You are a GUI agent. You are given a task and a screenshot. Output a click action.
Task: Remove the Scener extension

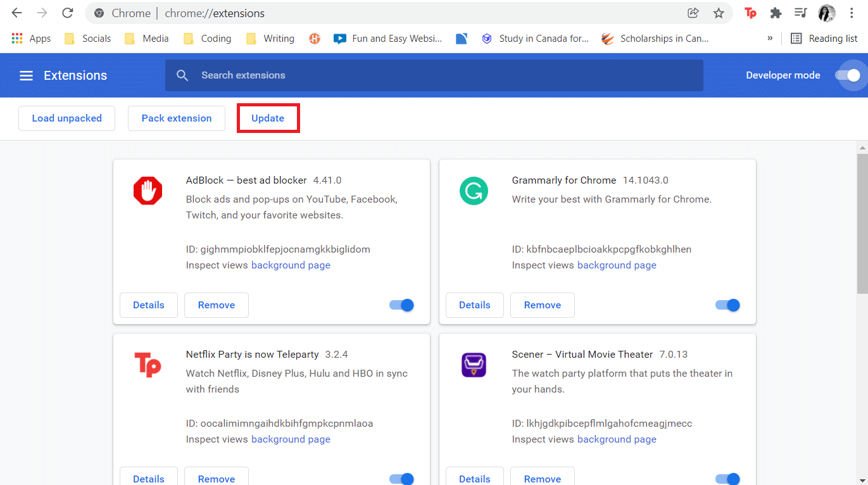[x=543, y=477]
